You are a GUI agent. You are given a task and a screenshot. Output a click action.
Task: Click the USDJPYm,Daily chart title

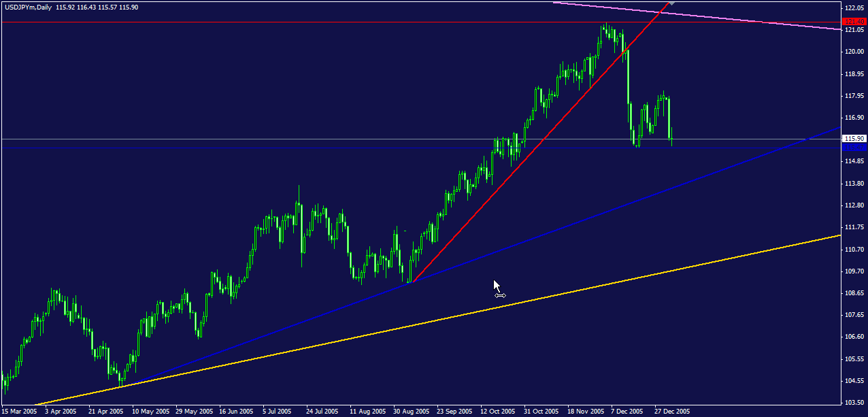pyautogui.click(x=27, y=7)
